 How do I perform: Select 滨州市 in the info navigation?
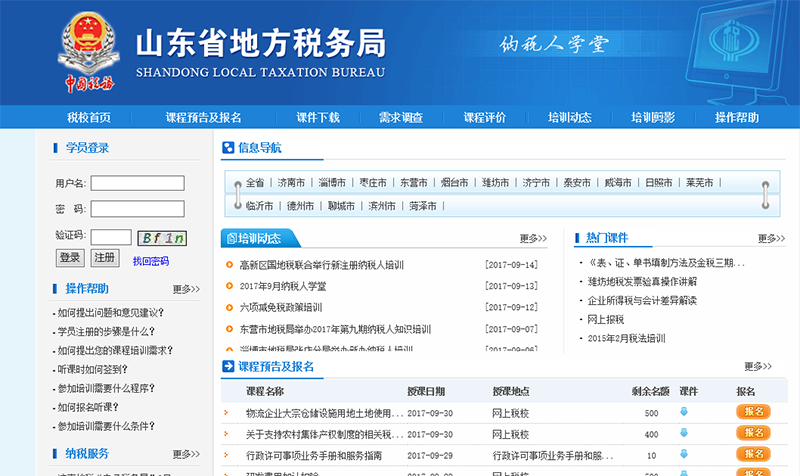click(382, 206)
